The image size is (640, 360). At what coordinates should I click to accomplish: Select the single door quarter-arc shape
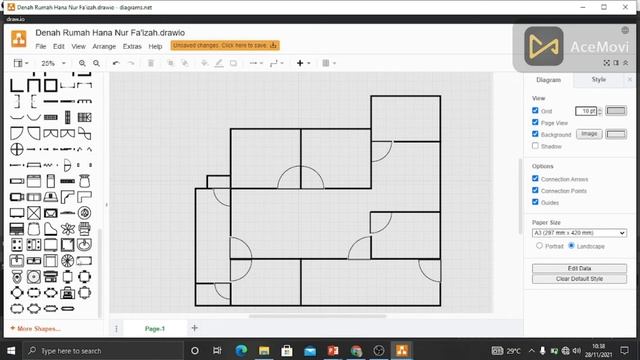click(17, 133)
